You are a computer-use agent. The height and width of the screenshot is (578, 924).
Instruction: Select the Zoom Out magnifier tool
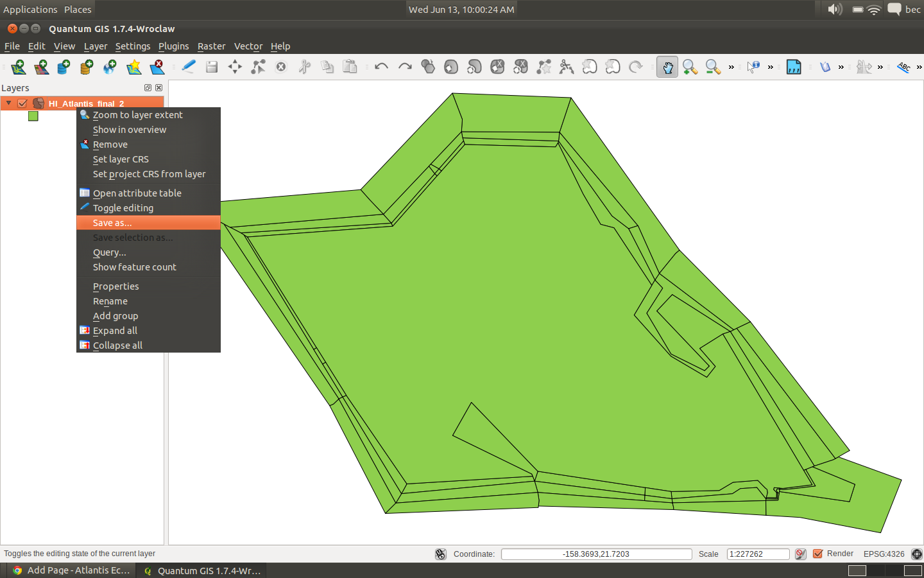pyautogui.click(x=712, y=67)
